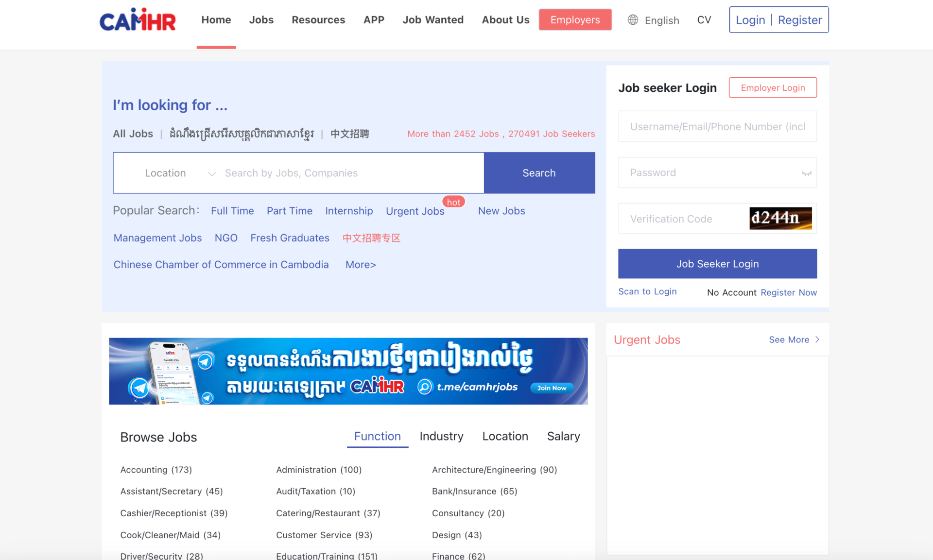Toggle password visibility eye icon
The width and height of the screenshot is (933, 560).
pos(806,173)
